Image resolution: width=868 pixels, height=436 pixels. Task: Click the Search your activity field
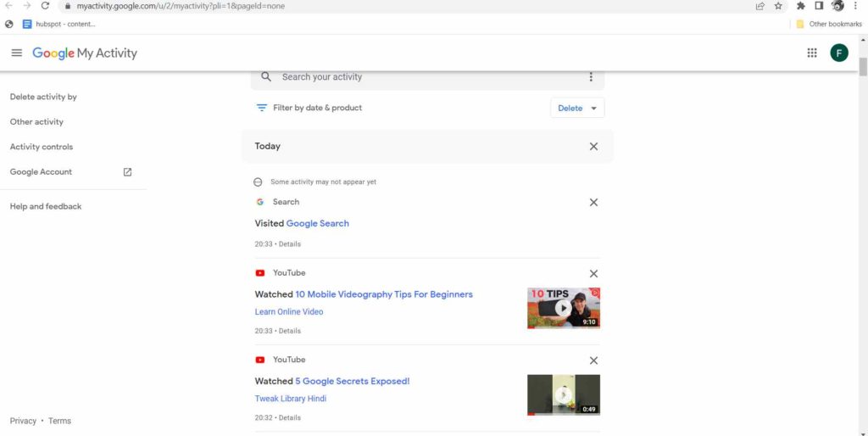click(x=427, y=77)
